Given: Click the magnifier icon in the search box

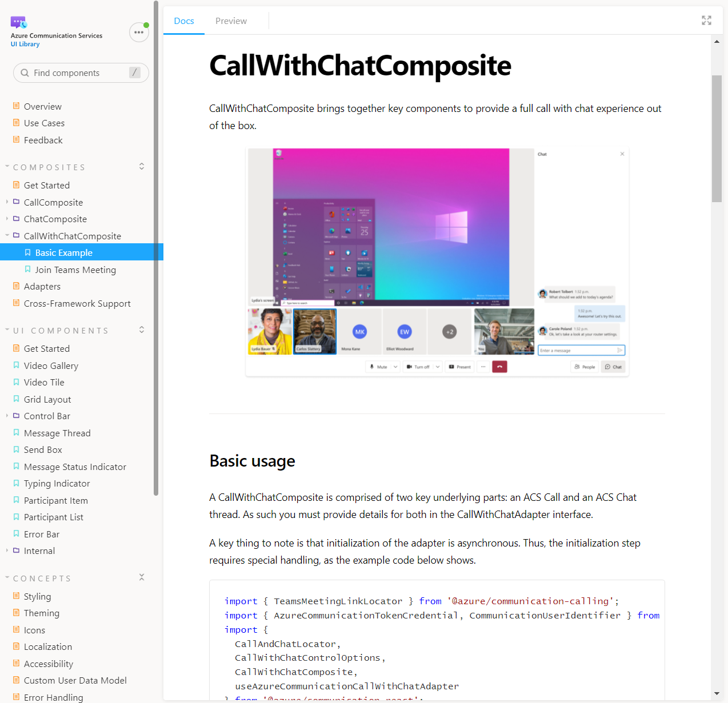Looking at the screenshot, I should [x=24, y=73].
